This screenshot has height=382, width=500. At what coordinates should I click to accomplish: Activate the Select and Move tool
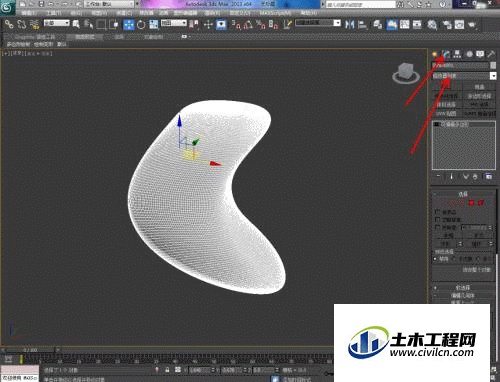(129, 24)
